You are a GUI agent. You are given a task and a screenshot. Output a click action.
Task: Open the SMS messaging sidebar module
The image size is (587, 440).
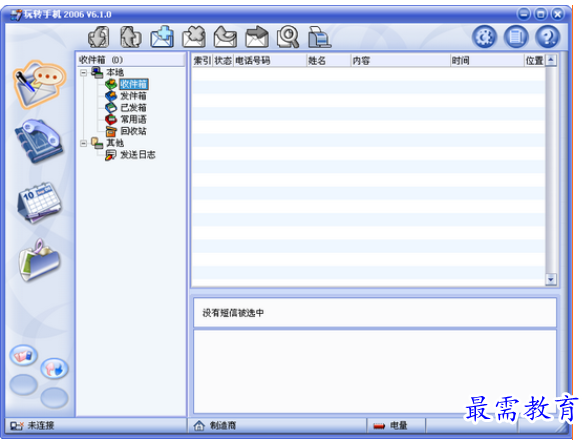tap(39, 85)
